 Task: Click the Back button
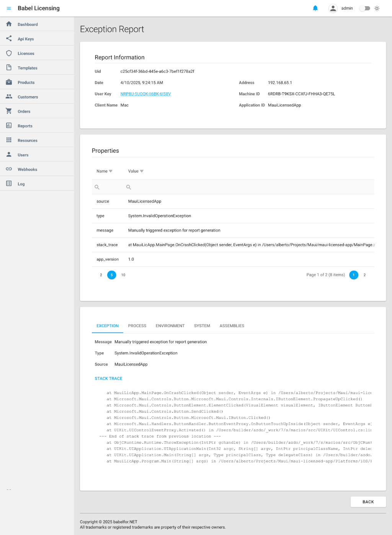coord(368,502)
